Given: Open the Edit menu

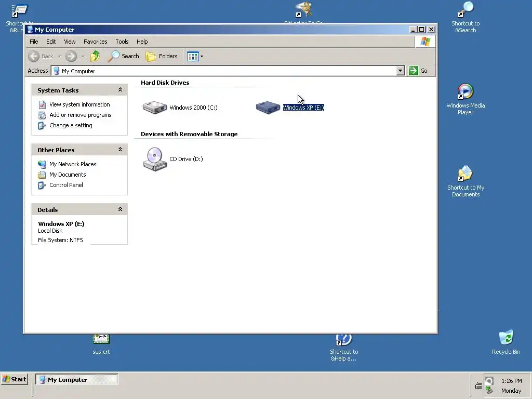Looking at the screenshot, I should click(51, 42).
